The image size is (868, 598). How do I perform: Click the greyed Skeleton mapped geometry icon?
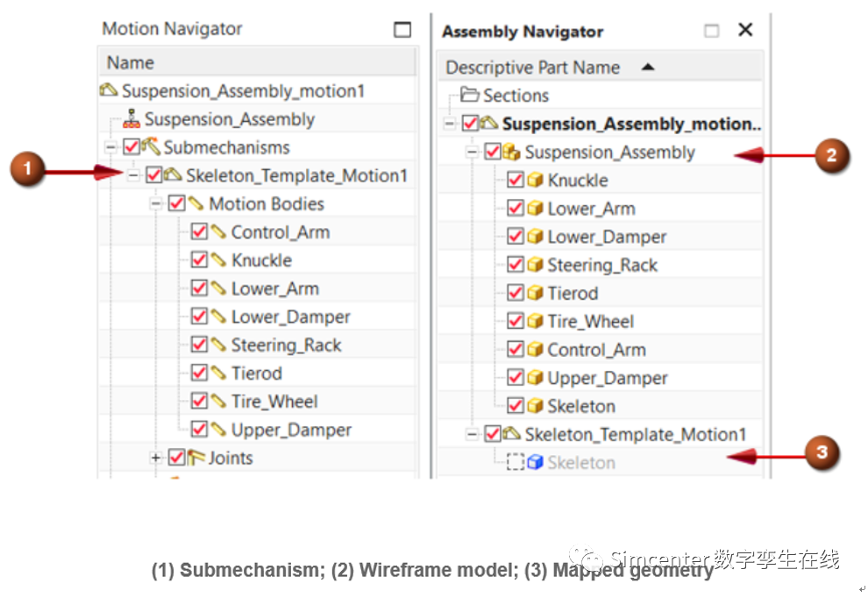535,463
